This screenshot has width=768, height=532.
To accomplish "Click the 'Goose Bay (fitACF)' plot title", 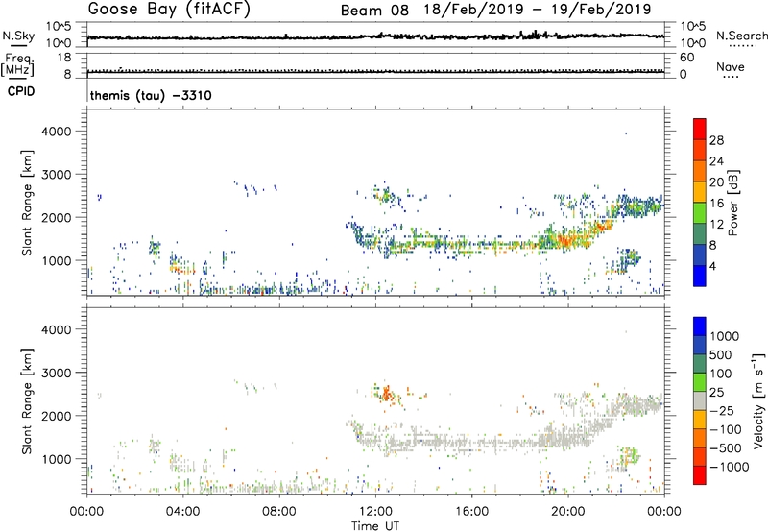I will point(169,10).
